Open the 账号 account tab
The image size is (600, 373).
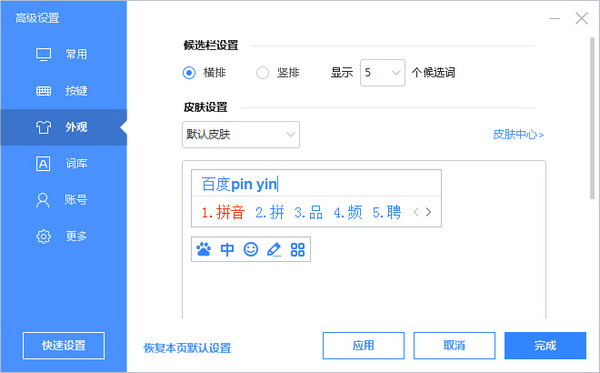pyautogui.click(x=64, y=200)
